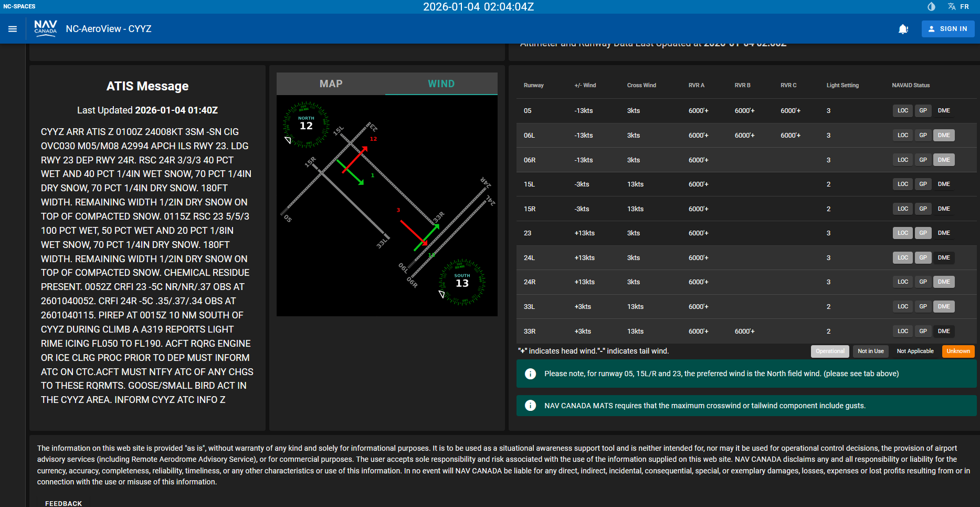Select the WIND tab
Image resolution: width=980 pixels, height=507 pixels.
click(441, 84)
